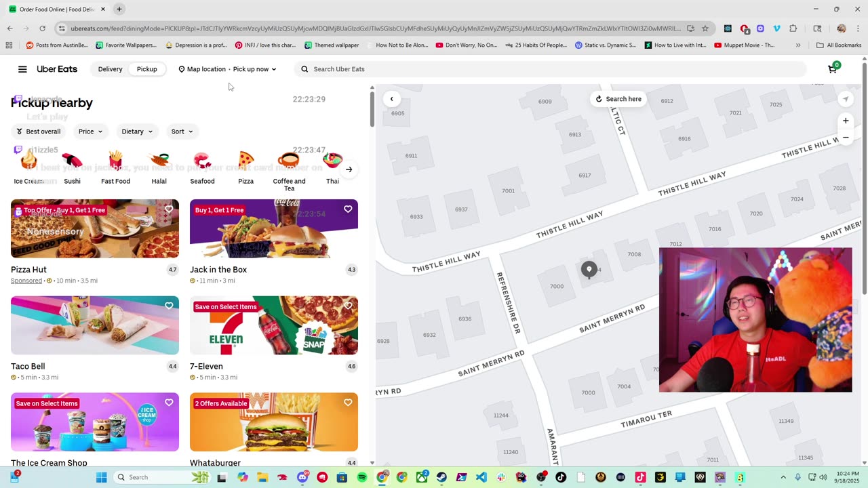Open the Jack in the Box link
Image resolution: width=868 pixels, height=488 pixels.
[218, 270]
